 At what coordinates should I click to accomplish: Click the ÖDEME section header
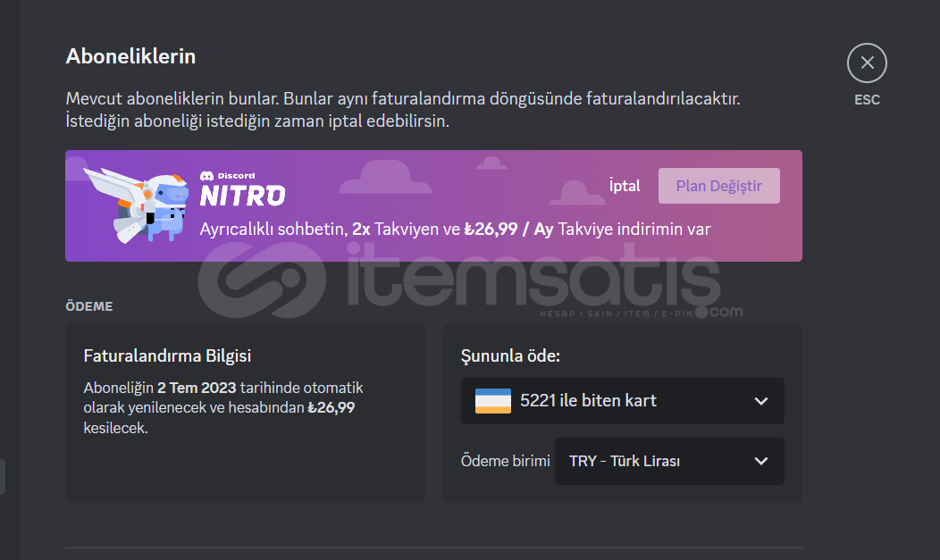point(88,306)
